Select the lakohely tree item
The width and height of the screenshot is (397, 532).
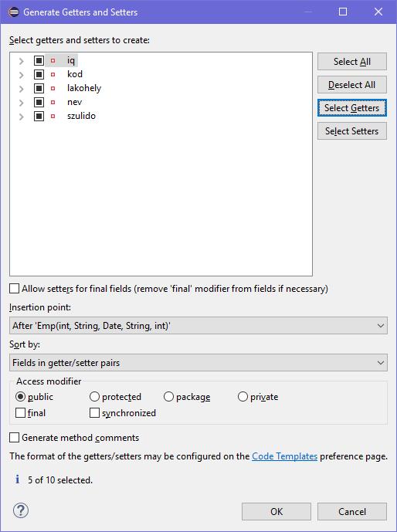pos(84,88)
